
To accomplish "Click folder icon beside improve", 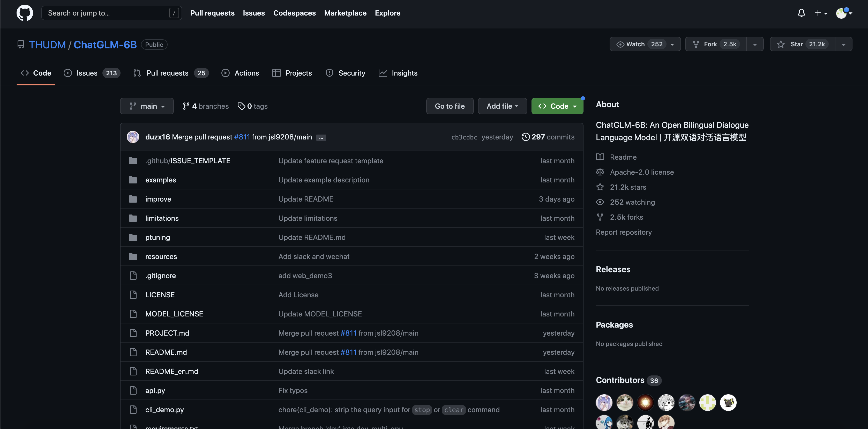I will click(133, 199).
